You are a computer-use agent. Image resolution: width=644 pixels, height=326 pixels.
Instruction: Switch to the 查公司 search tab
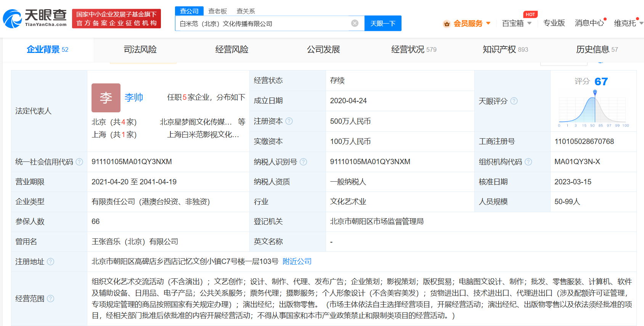tap(190, 11)
